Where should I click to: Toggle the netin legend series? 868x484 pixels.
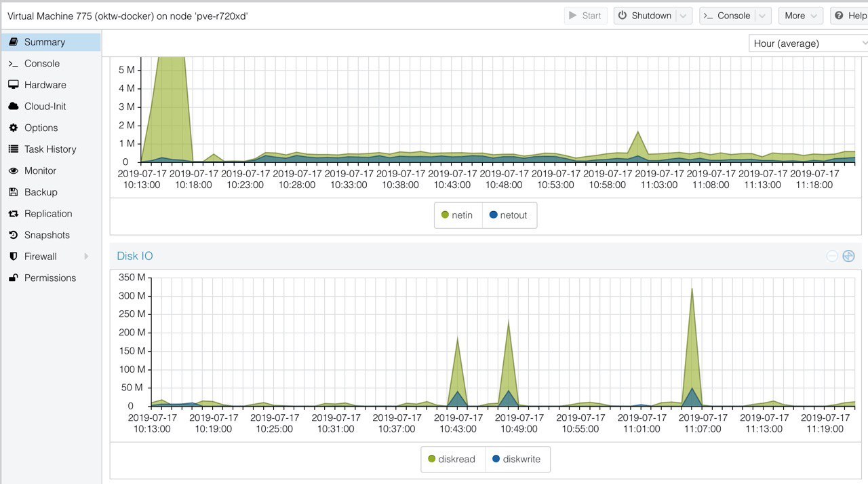click(x=458, y=215)
